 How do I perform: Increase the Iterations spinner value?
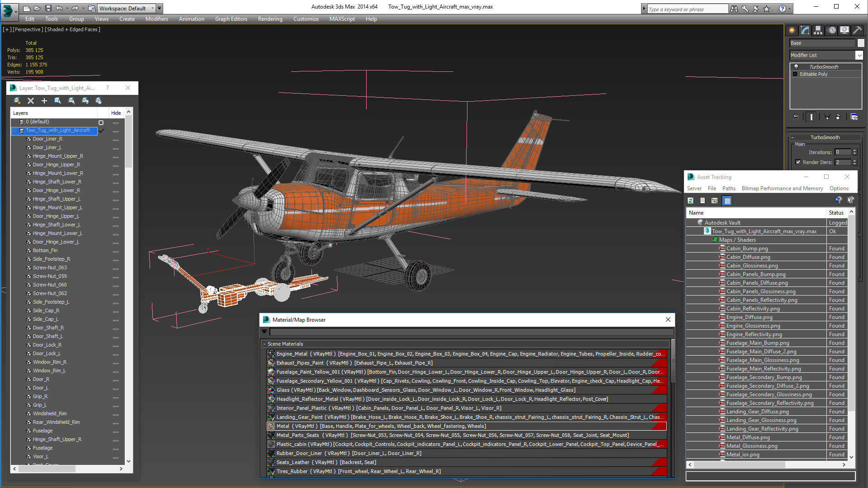click(x=854, y=150)
